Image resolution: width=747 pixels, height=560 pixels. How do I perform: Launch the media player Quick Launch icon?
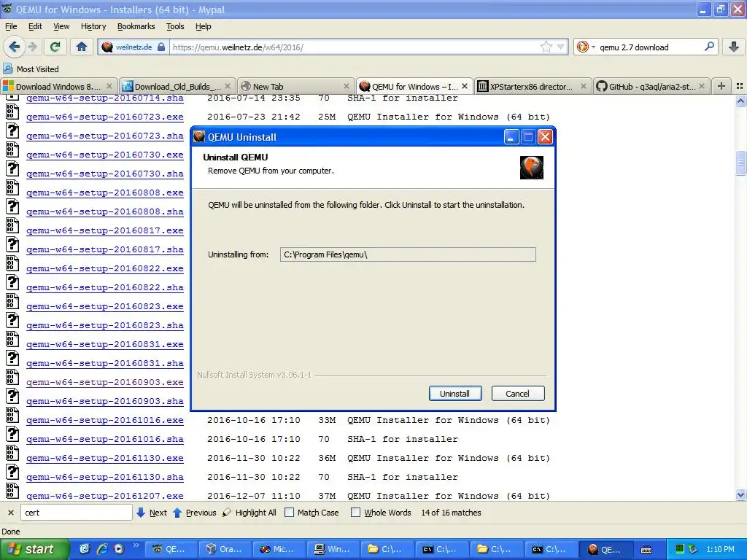pos(119,549)
